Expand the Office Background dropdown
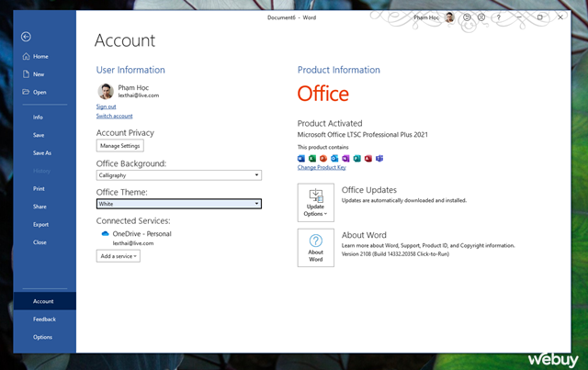 tap(256, 174)
